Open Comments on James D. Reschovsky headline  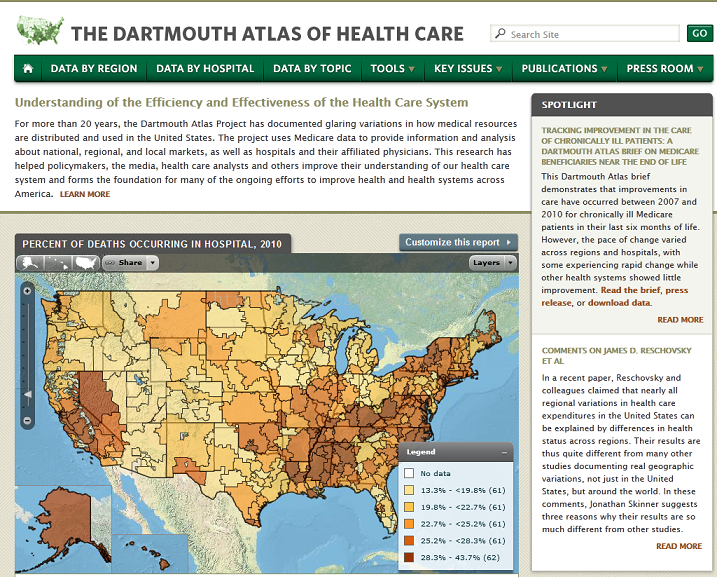616,356
